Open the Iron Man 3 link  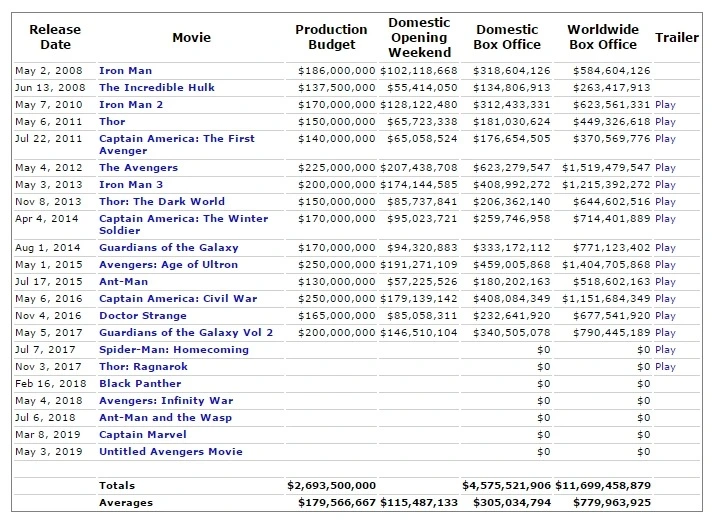[131, 185]
